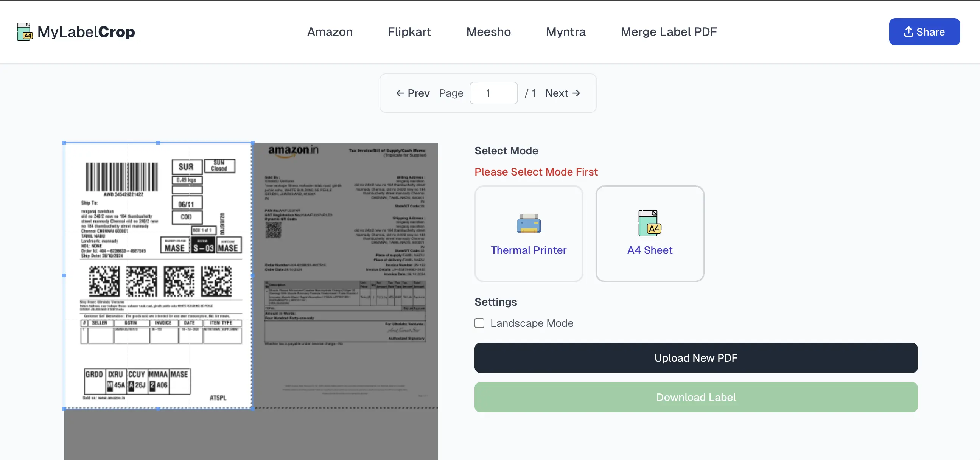The image size is (980, 460).
Task: Click the upload arrow icon on Share button
Action: (x=909, y=31)
